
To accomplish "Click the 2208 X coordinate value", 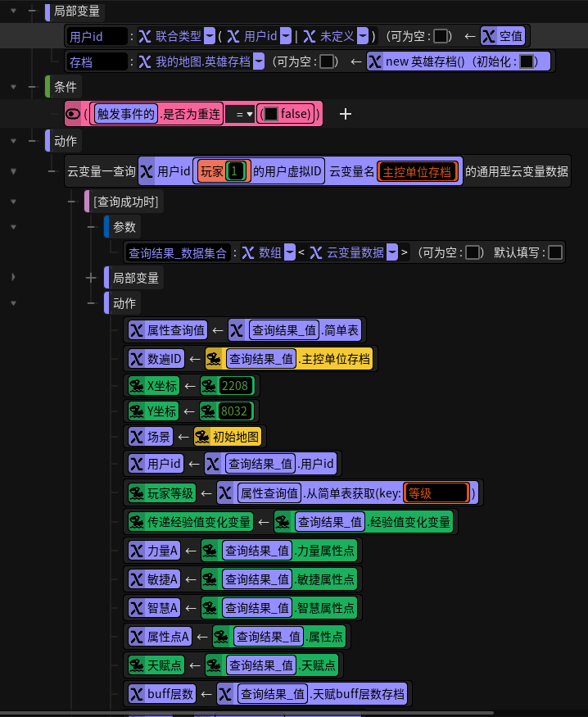I will [235, 385].
